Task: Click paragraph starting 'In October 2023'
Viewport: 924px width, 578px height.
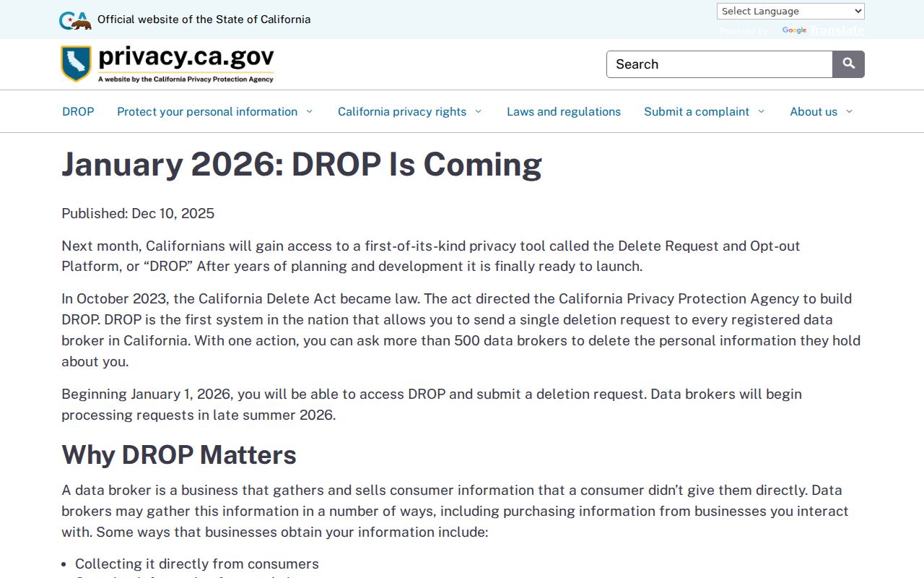Action: tap(462, 330)
